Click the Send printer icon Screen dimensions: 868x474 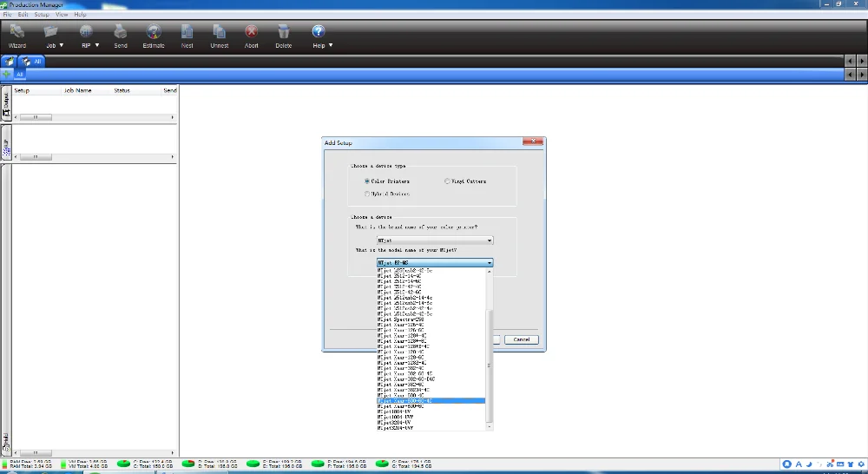click(x=120, y=32)
